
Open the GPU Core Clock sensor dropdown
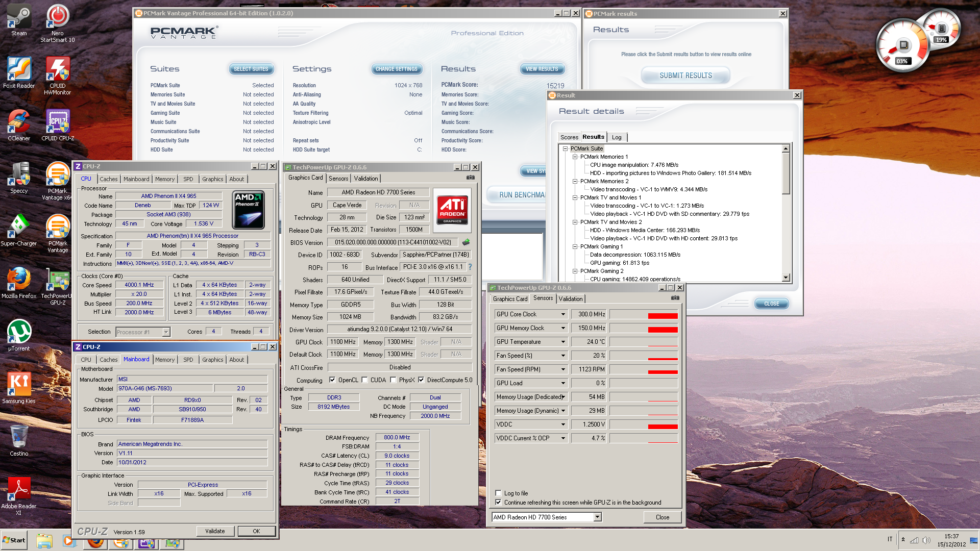[x=563, y=314]
